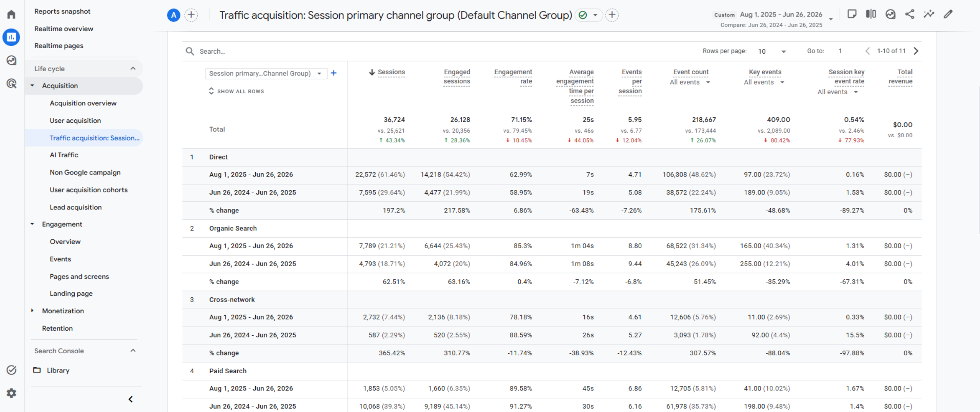Open the Advertising icon in left rail
This screenshot has height=412, width=980.
click(11, 83)
